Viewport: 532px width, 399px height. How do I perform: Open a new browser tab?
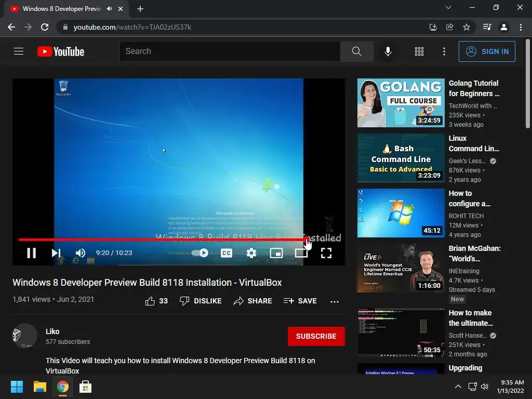[x=140, y=9]
